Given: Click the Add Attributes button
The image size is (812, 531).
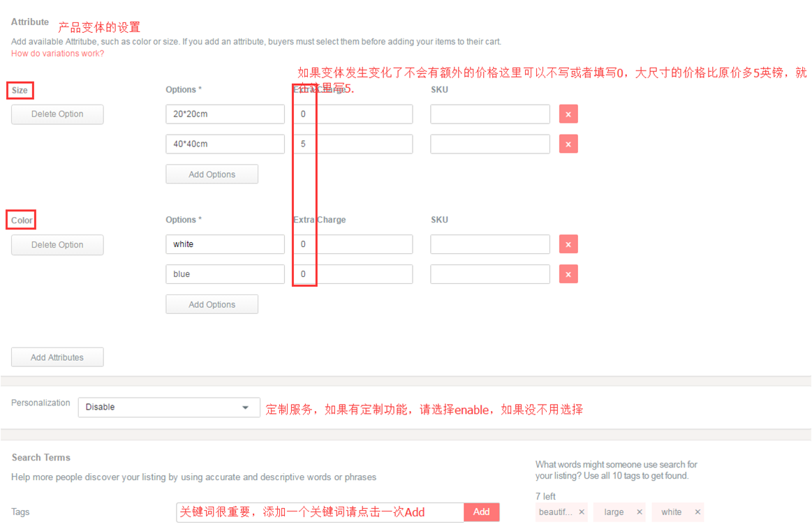Looking at the screenshot, I should [x=57, y=357].
